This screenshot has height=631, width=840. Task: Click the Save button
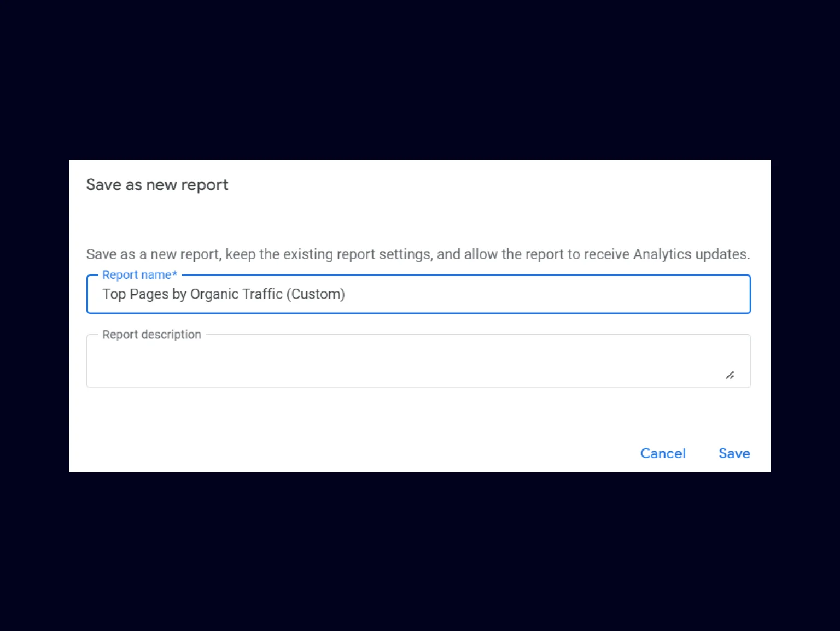tap(734, 453)
